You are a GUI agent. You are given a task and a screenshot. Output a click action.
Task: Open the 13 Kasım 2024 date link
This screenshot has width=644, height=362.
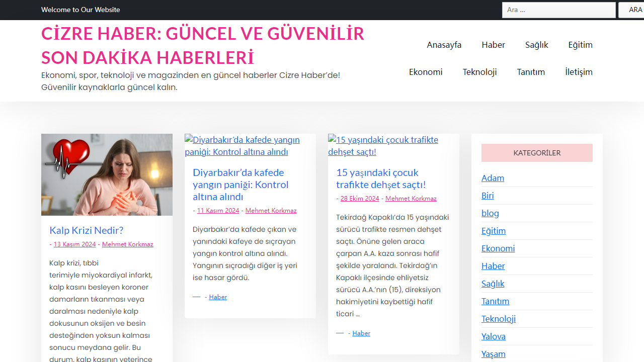point(74,244)
